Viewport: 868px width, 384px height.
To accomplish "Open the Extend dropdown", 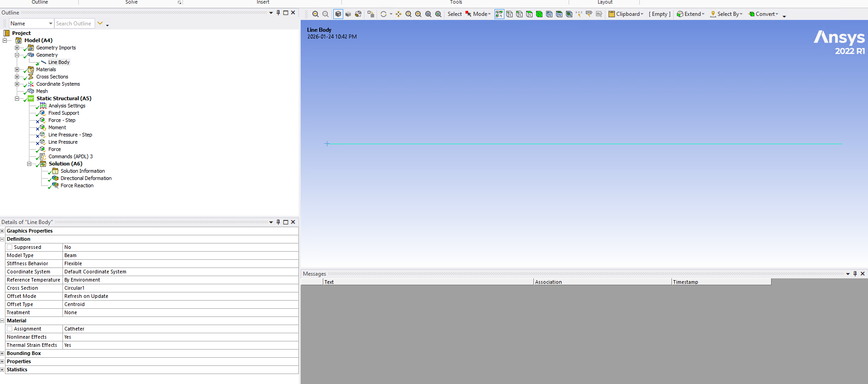I will pyautogui.click(x=691, y=14).
